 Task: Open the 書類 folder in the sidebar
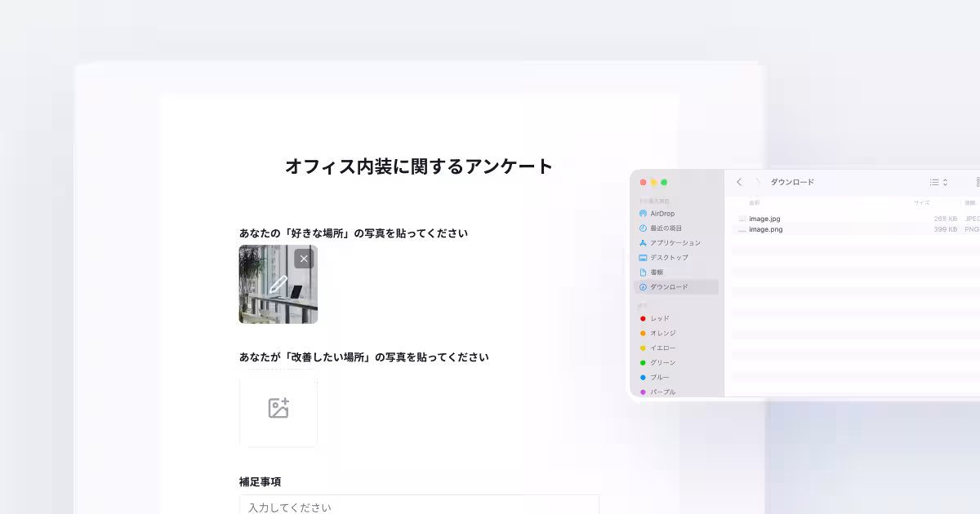point(659,272)
